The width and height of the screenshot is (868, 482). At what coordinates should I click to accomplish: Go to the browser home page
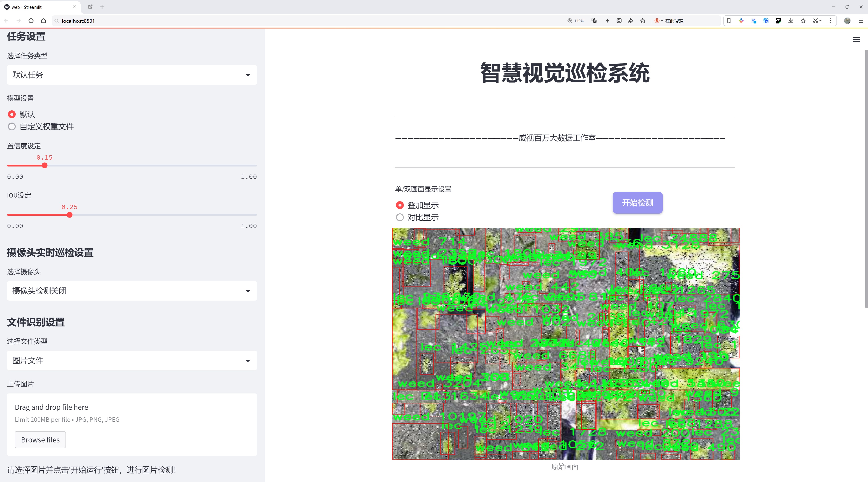[x=43, y=21]
